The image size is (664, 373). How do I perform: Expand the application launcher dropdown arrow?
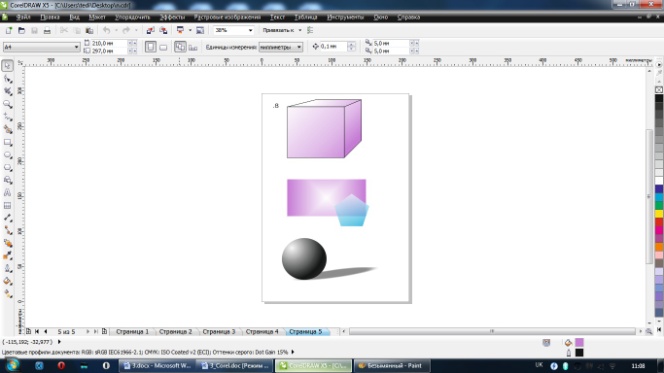coord(190,30)
